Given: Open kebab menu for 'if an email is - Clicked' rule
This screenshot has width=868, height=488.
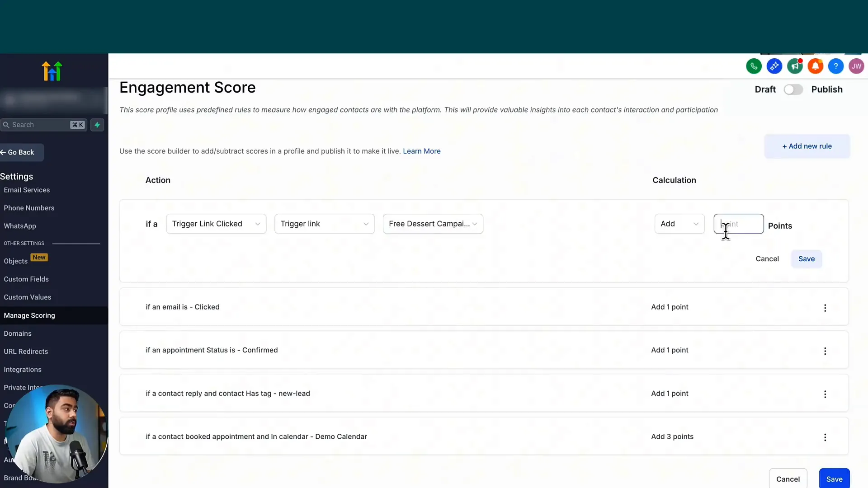Looking at the screenshot, I should coord(825,308).
